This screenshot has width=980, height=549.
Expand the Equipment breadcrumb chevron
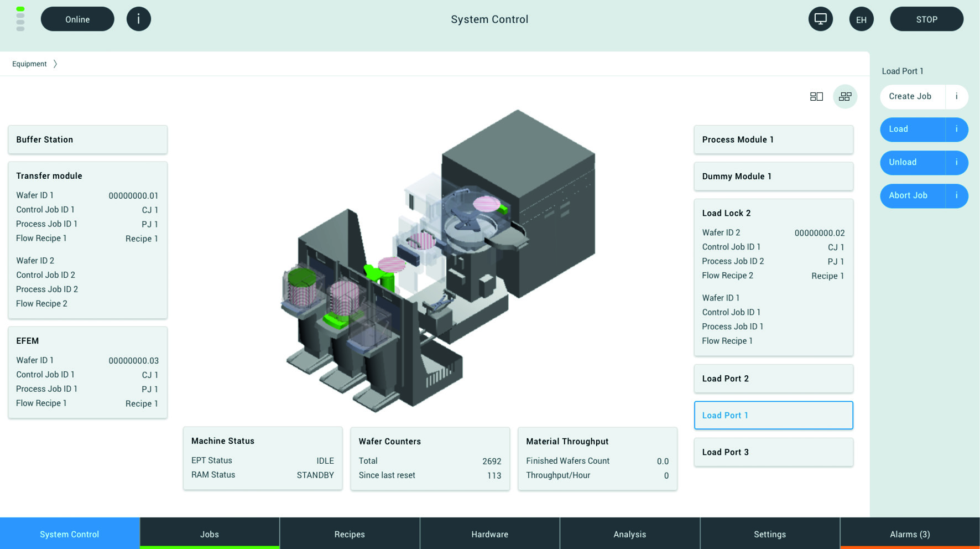tap(55, 64)
